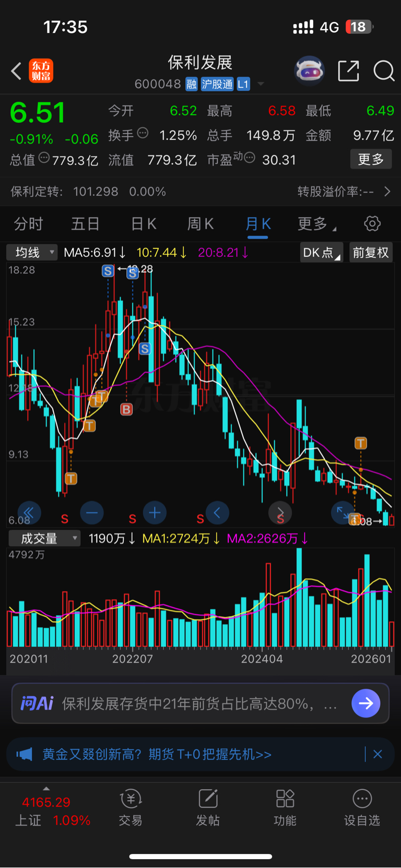401x868 pixels.
Task: Tap the current price 6.51
Action: pos(38,113)
